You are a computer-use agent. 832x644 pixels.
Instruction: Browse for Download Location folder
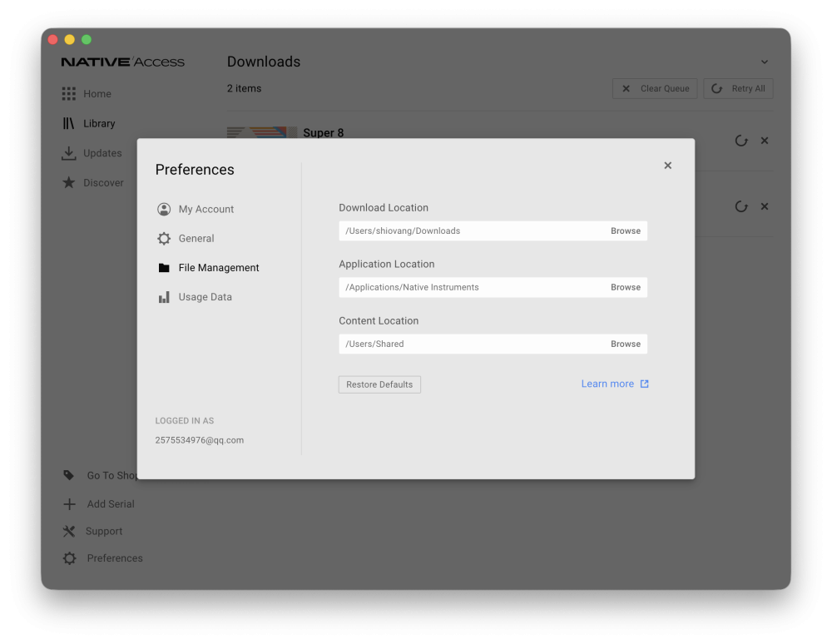(625, 230)
